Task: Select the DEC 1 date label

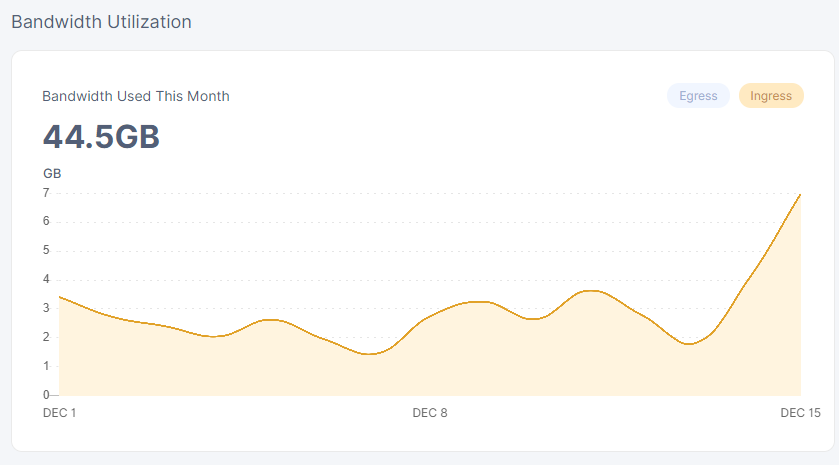Action: (x=60, y=413)
